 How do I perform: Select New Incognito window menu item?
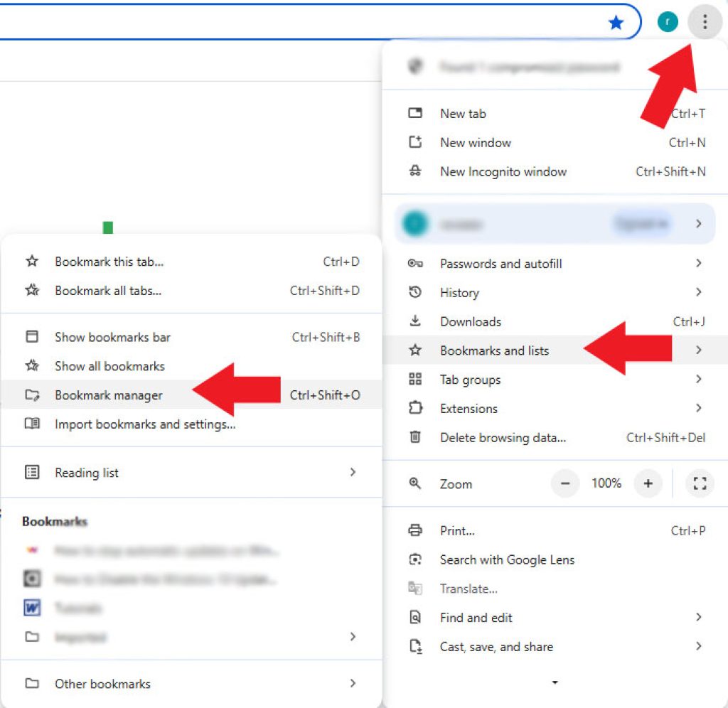pos(555,171)
